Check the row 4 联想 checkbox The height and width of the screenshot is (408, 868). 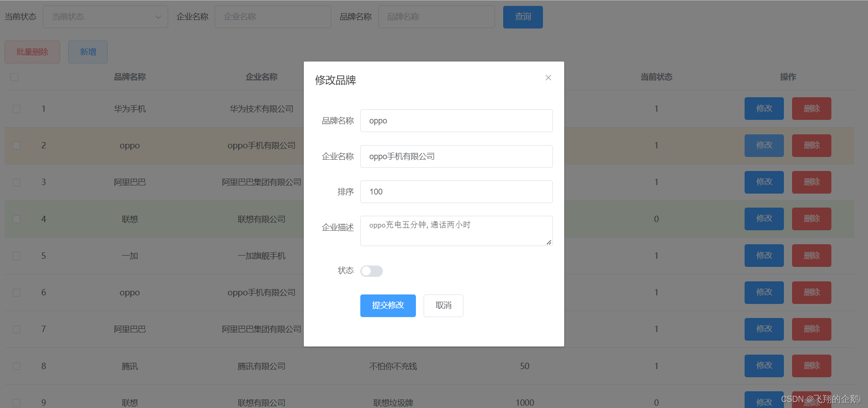(17, 219)
